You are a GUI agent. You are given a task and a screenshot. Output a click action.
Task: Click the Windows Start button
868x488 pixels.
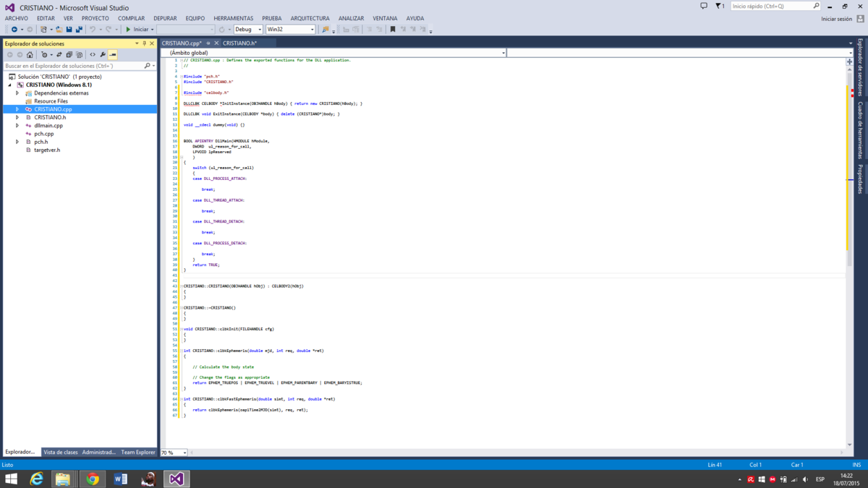(12, 479)
